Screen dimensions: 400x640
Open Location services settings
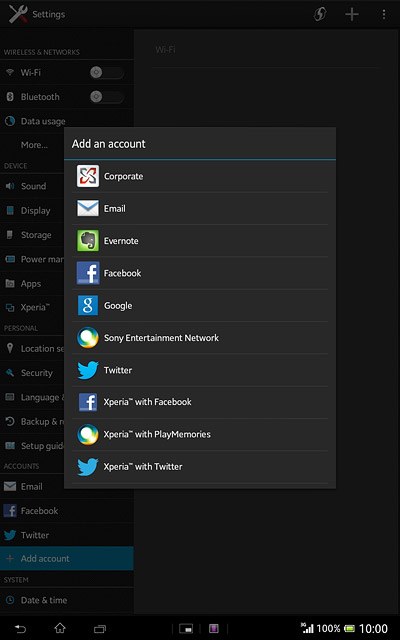[x=32, y=349]
